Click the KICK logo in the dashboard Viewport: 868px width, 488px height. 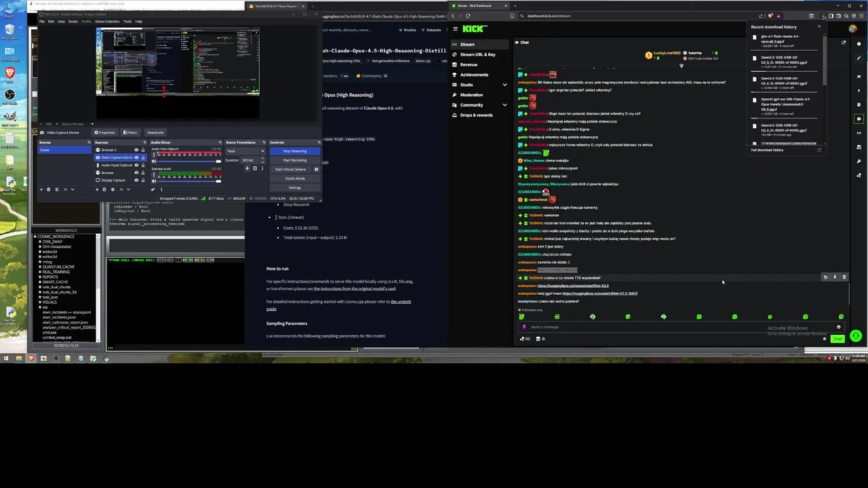475,28
